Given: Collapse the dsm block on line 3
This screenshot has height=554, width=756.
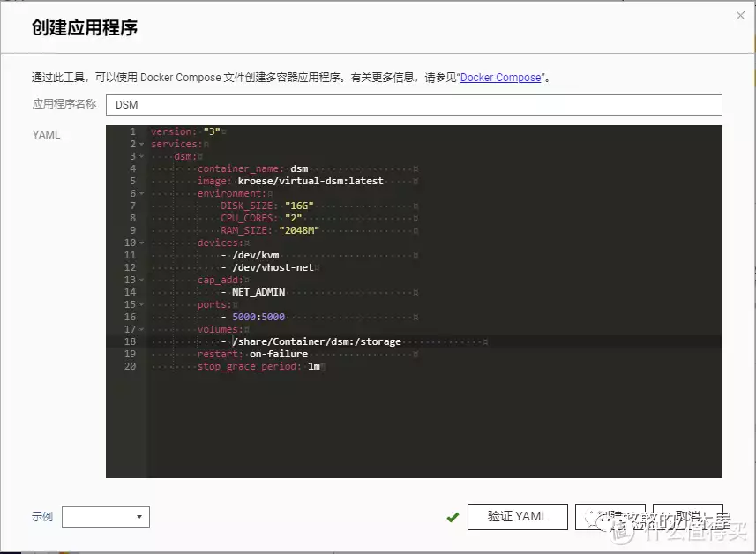Looking at the screenshot, I should [142, 157].
